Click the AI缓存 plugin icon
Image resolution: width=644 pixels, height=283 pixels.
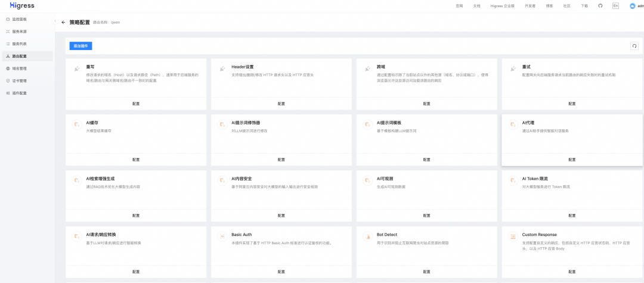(76, 125)
